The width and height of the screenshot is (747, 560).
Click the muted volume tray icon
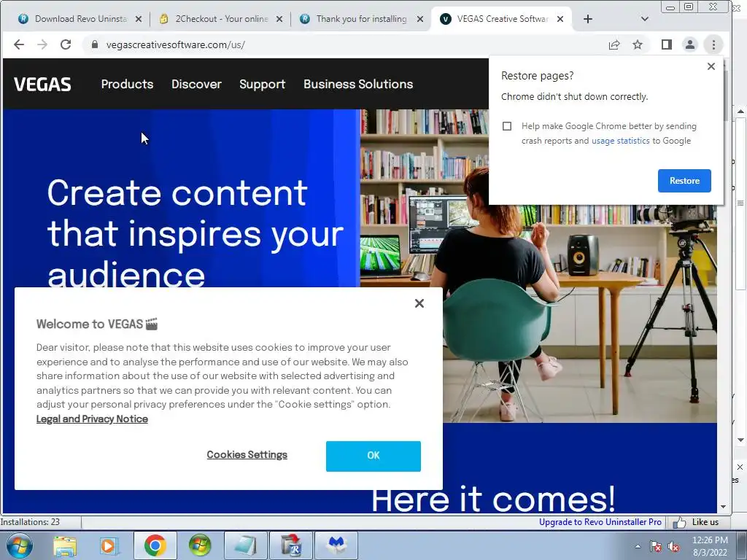pyautogui.click(x=673, y=547)
